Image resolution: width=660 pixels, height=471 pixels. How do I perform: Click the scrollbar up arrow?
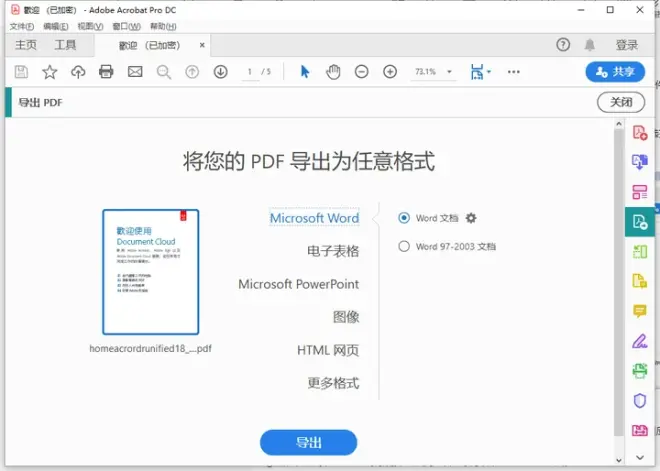click(x=618, y=124)
